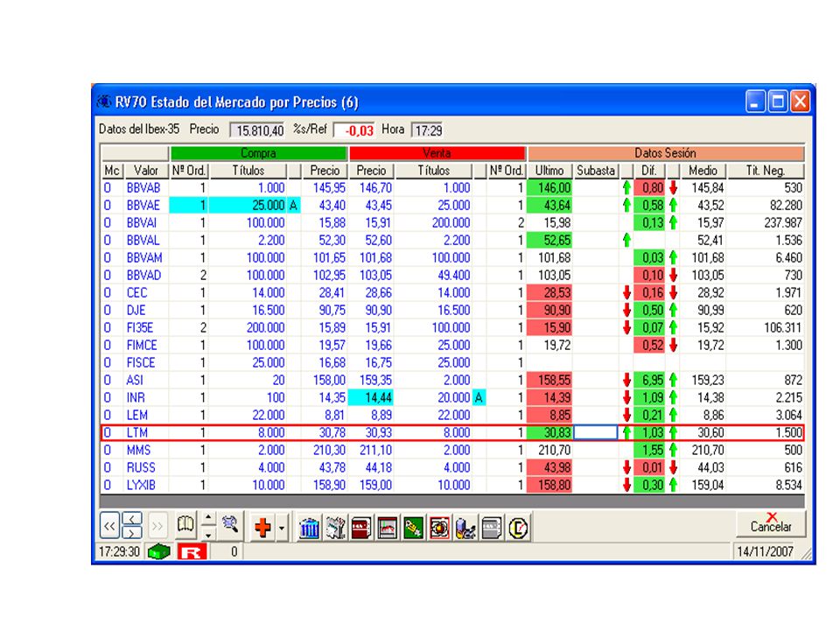Click the small down arrow stepper button

pyautogui.click(x=208, y=534)
